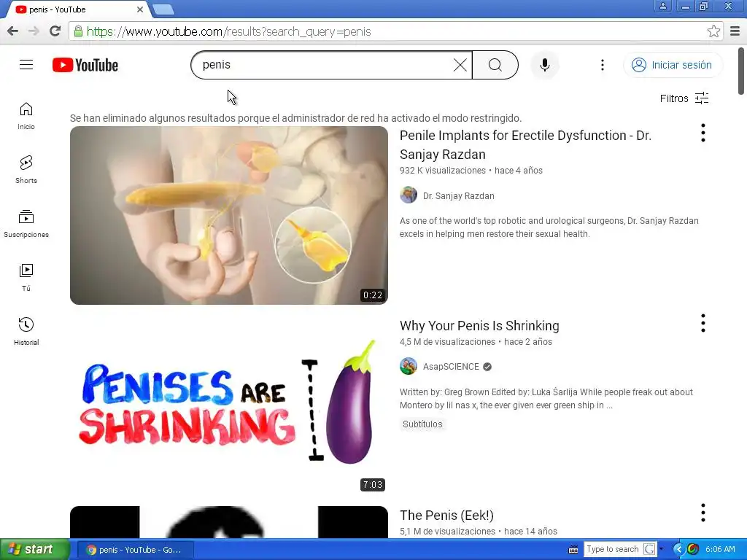Image resolution: width=747 pixels, height=560 pixels.
Task: Open The Penis (Eek!) video thumbnail
Action: pyautogui.click(x=228, y=522)
